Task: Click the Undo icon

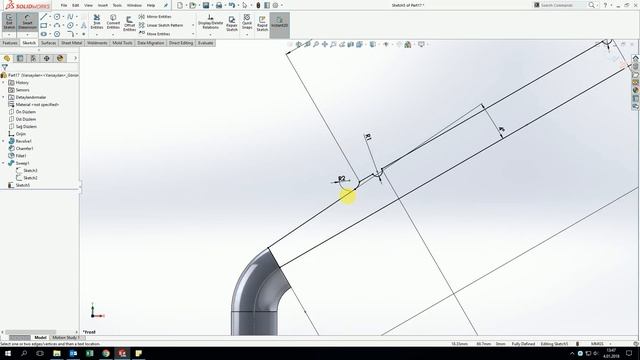Action: click(x=232, y=5)
